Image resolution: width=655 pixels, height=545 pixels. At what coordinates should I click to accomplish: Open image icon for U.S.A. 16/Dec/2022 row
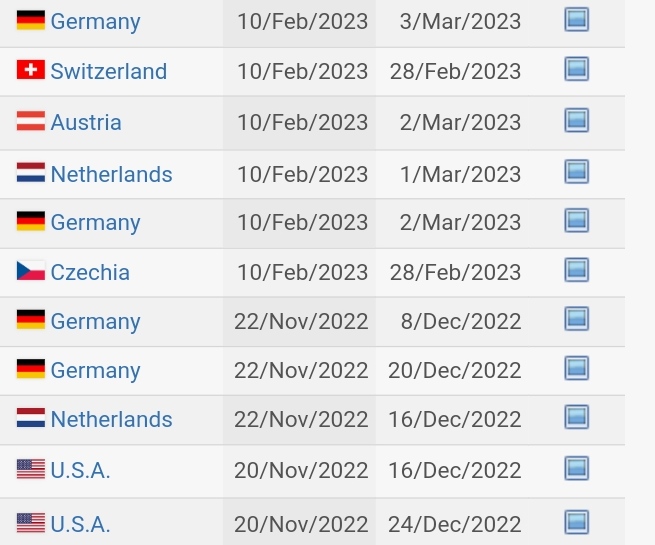576,469
